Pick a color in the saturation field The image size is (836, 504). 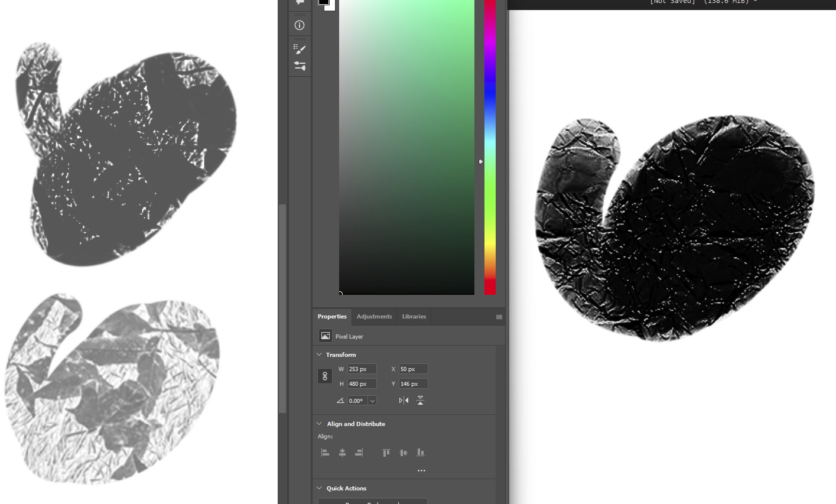click(x=406, y=147)
